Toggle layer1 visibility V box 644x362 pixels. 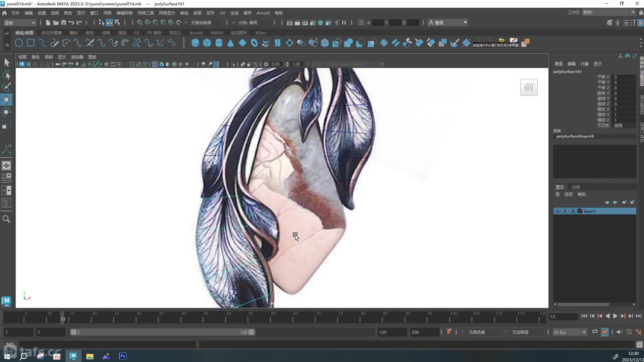(557, 211)
